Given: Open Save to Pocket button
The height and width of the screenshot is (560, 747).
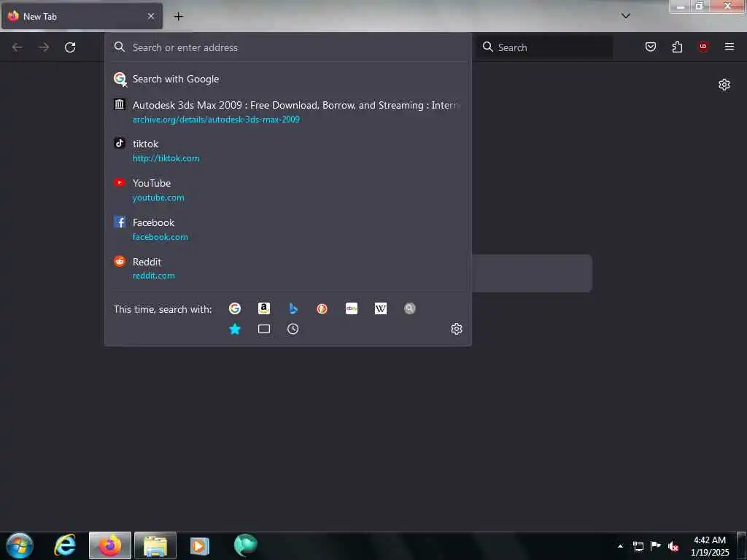Looking at the screenshot, I should pos(651,47).
